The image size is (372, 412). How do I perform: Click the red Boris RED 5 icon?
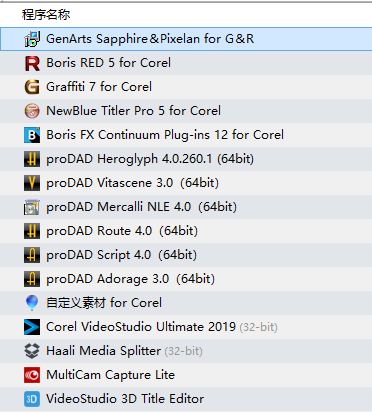tap(32, 63)
